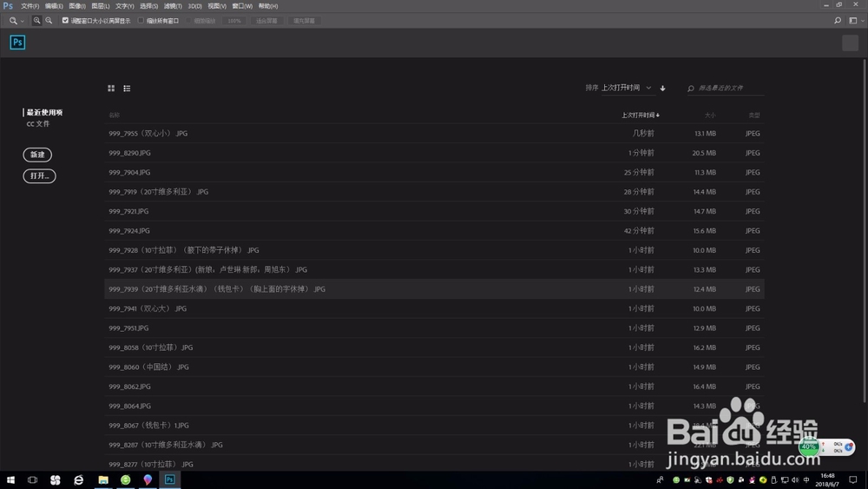The width and height of the screenshot is (868, 489).
Task: Open file 999_8058（10寸拉菲）.JPG
Action: point(434,347)
